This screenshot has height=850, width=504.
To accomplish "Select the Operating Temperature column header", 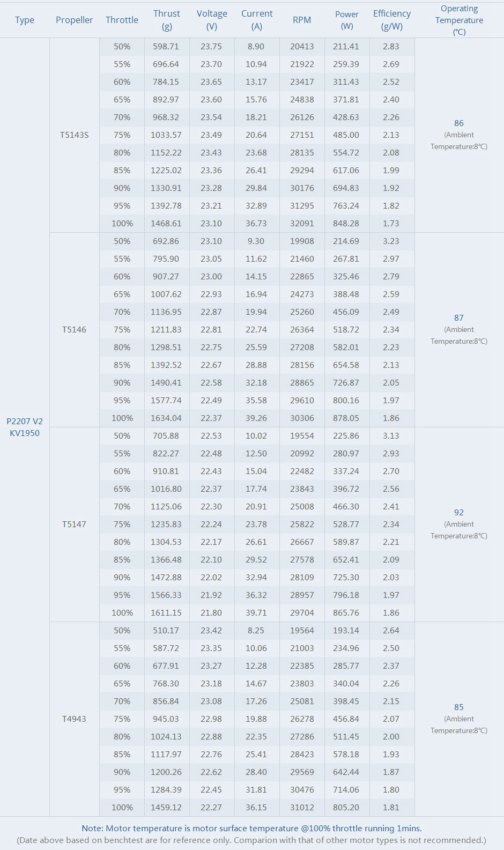I will pos(459,20).
